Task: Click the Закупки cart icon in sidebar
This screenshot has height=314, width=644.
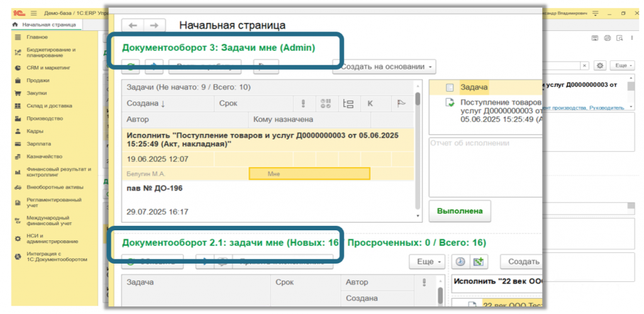Action: (x=18, y=93)
